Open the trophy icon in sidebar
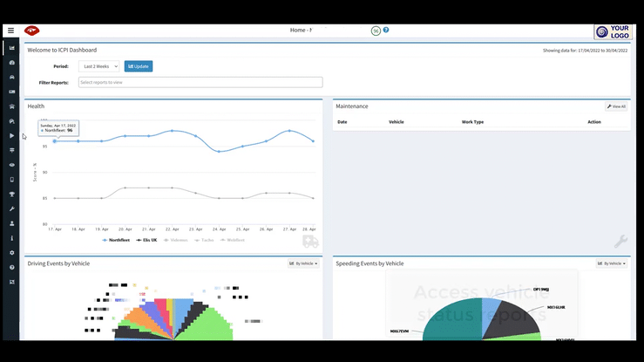The width and height of the screenshot is (644, 362). pyautogui.click(x=12, y=195)
